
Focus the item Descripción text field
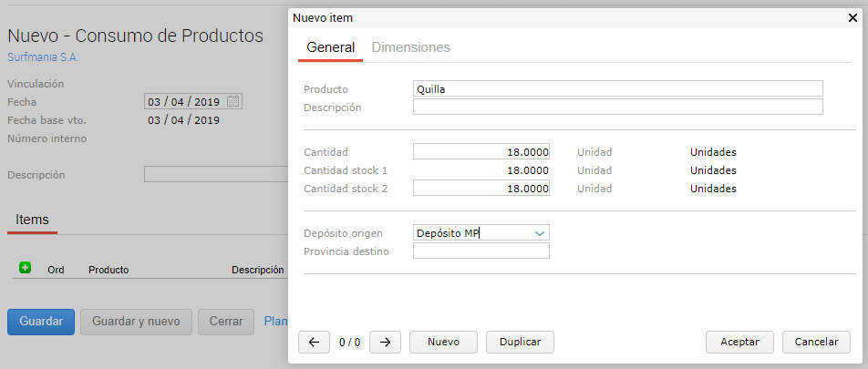(x=617, y=108)
